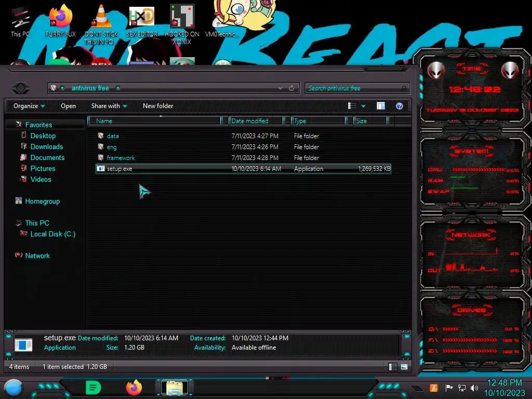
Task: Click the setup.exe application icon
Action: [x=101, y=168]
